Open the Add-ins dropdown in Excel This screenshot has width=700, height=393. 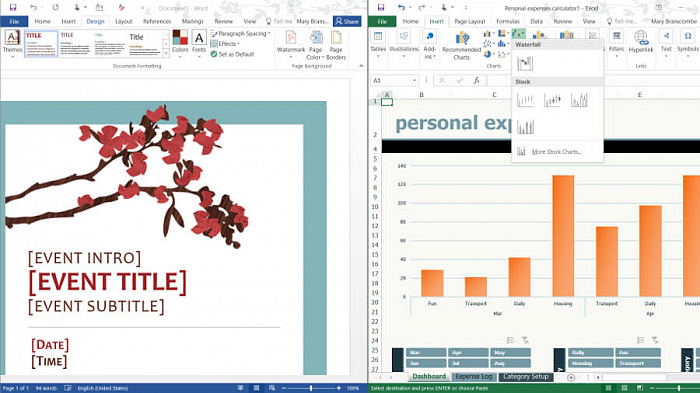(x=429, y=45)
